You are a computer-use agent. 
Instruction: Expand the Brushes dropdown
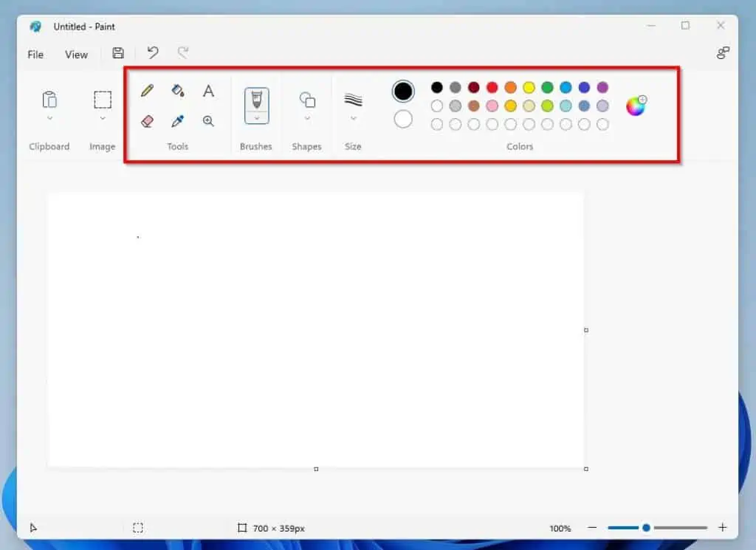(x=257, y=118)
